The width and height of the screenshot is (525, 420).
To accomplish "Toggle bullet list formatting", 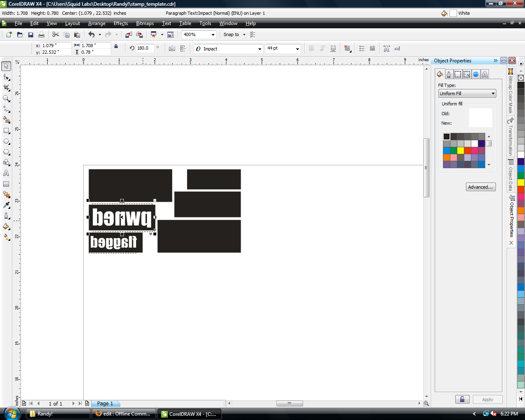I will pos(362,48).
